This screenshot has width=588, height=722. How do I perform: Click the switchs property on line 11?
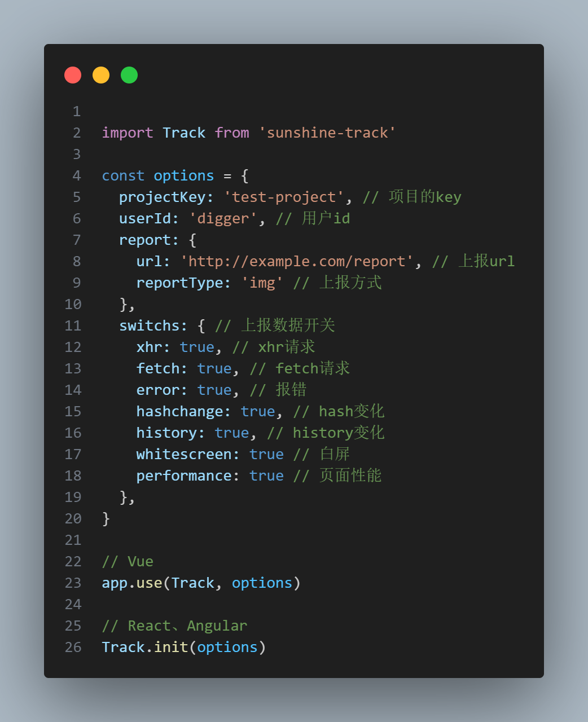pos(150,325)
